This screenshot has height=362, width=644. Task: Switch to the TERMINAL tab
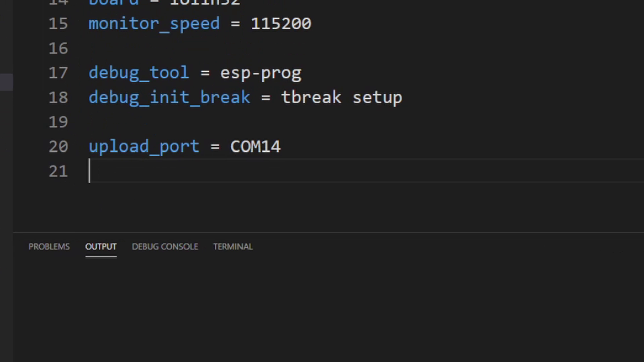coord(233,247)
